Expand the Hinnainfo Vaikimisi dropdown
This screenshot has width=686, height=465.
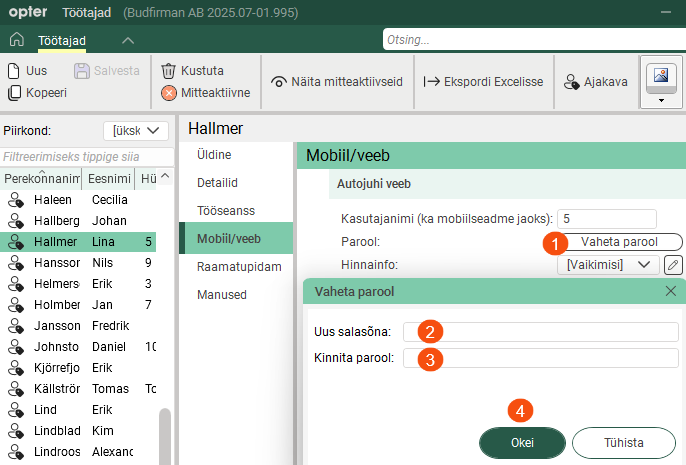(x=608, y=264)
